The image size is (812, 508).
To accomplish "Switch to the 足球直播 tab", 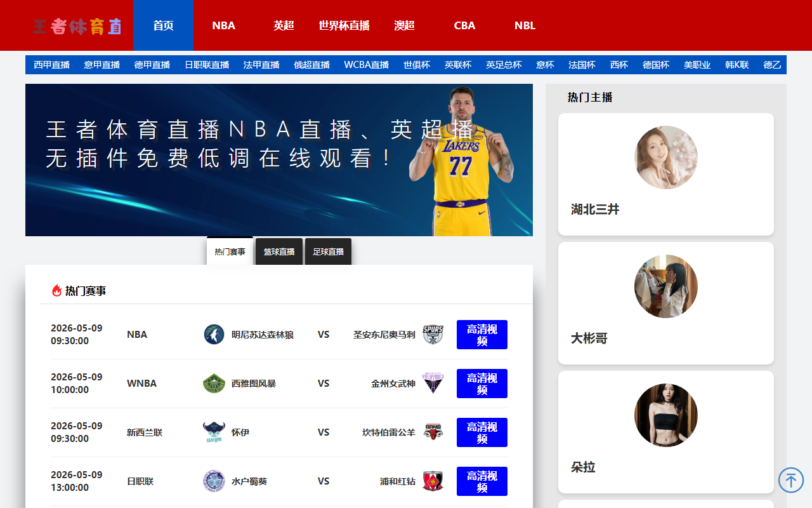I will tap(328, 251).
